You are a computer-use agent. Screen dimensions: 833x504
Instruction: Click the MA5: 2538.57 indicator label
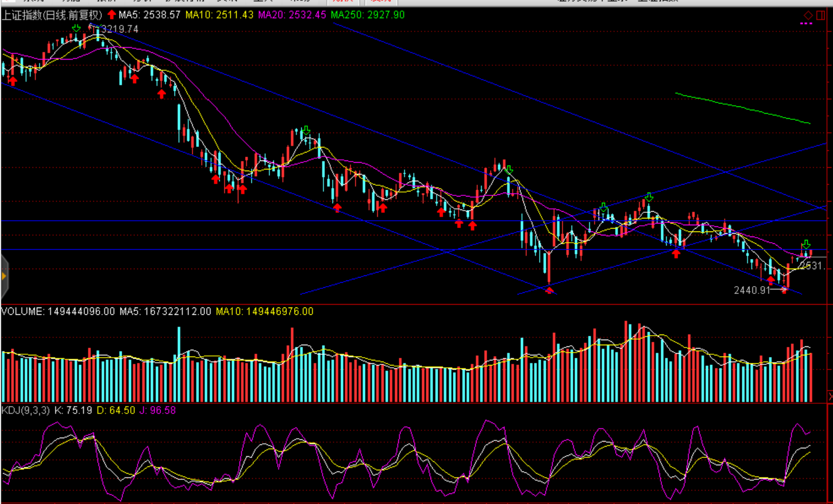[149, 15]
